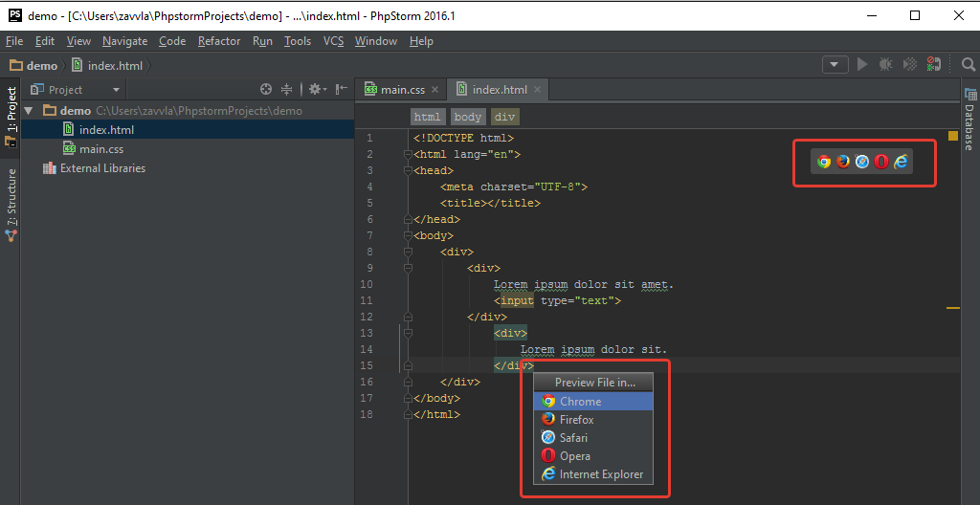Hide the Project panel using hide icon
The width and height of the screenshot is (980, 505).
click(342, 89)
